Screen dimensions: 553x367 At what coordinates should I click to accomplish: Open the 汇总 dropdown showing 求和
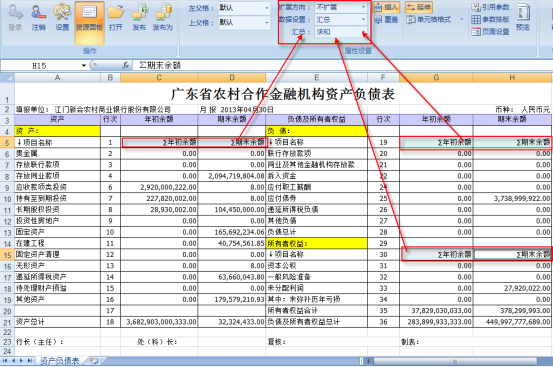[363, 32]
